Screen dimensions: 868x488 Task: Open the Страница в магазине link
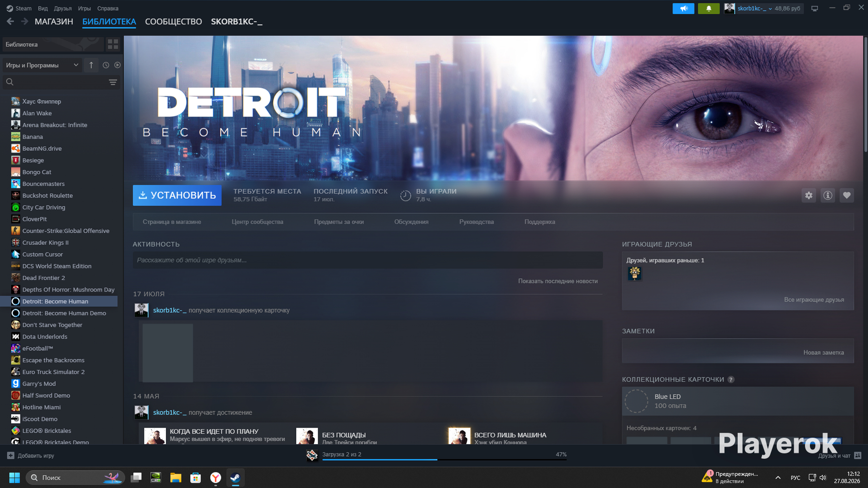click(172, 222)
